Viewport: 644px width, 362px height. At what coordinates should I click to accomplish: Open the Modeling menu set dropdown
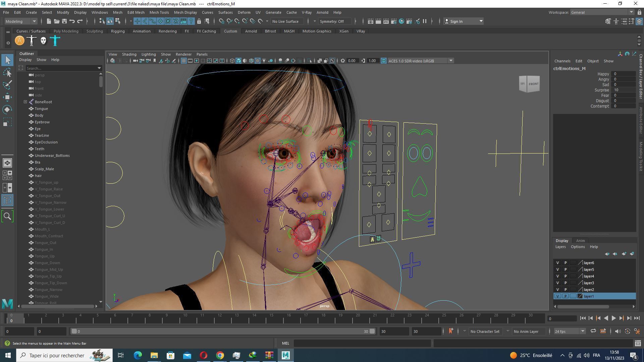pyautogui.click(x=21, y=21)
